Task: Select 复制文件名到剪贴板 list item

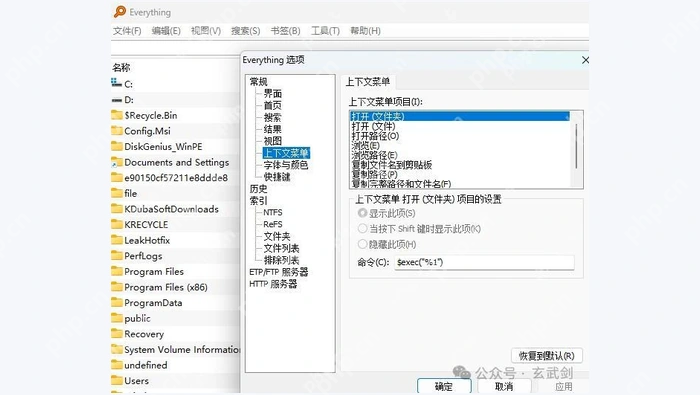Action: coord(392,165)
